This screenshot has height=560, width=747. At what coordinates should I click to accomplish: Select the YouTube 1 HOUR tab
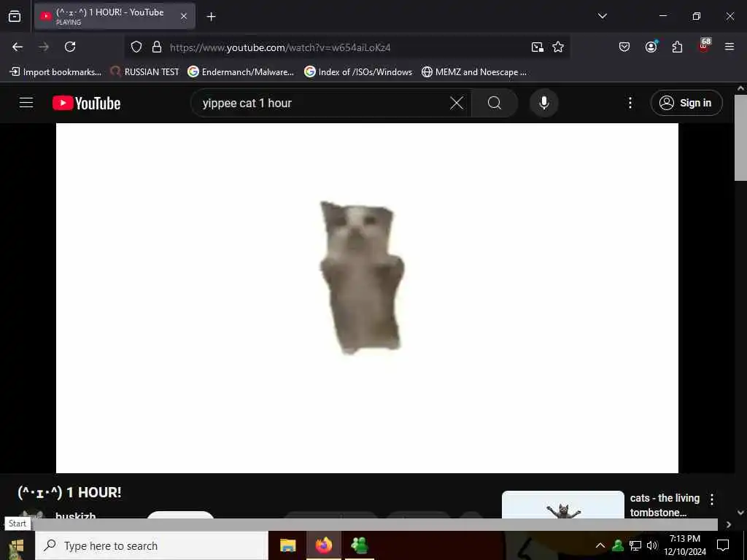click(115, 16)
